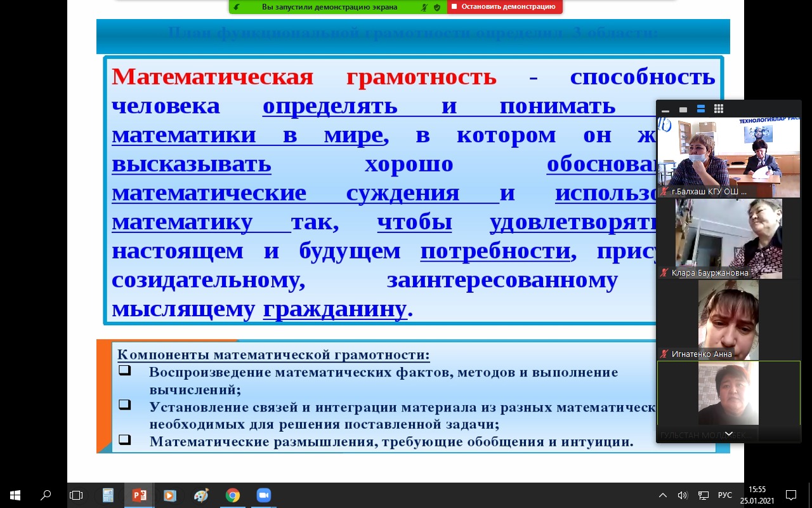Switch Zoom panel to grid gallery view
The height and width of the screenshot is (508, 812).
click(x=719, y=109)
